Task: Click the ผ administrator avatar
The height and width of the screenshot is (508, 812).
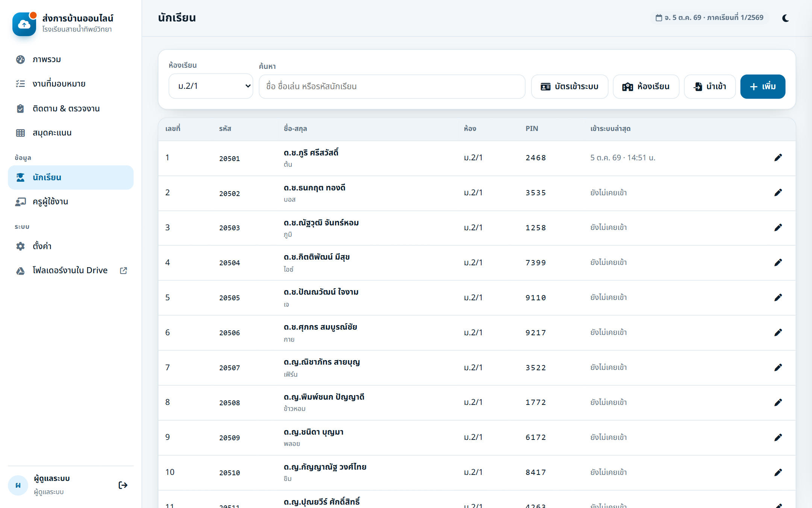Action: click(18, 485)
